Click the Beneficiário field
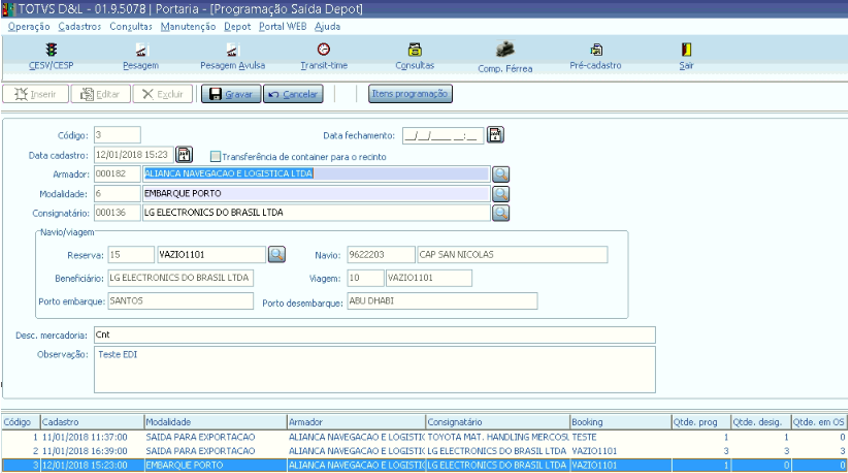Screen dimensions: 848x473 (x=181, y=278)
